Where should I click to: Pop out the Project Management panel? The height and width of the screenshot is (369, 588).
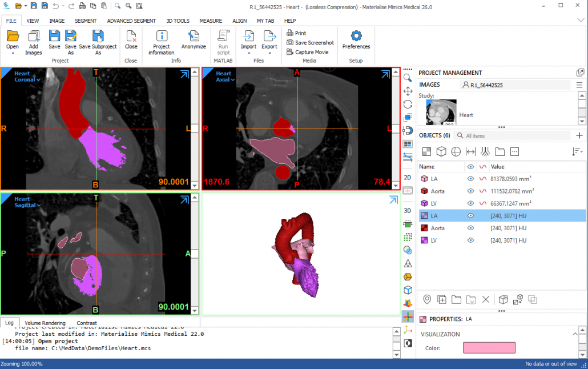click(x=580, y=73)
